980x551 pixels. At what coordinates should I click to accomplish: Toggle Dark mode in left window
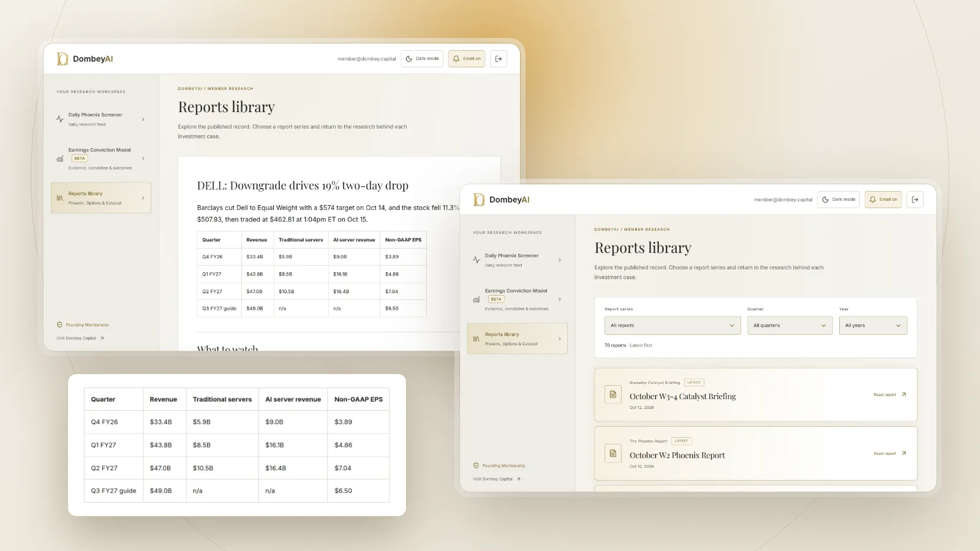point(422,59)
